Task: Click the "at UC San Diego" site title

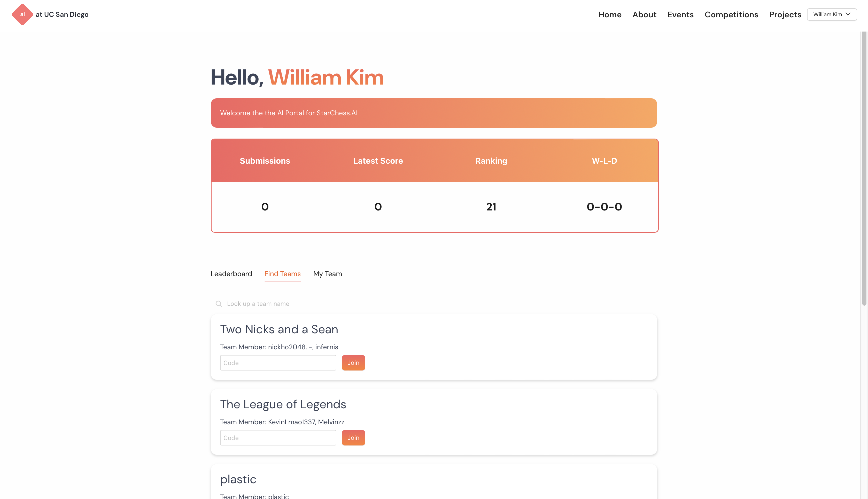Action: tap(62, 14)
